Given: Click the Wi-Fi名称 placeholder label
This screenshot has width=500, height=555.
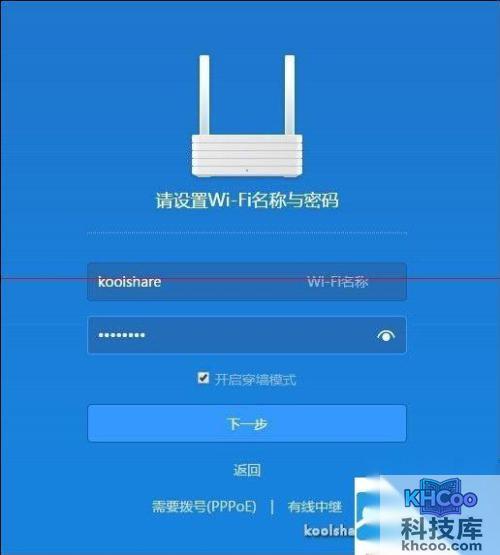Looking at the screenshot, I should pyautogui.click(x=338, y=282).
